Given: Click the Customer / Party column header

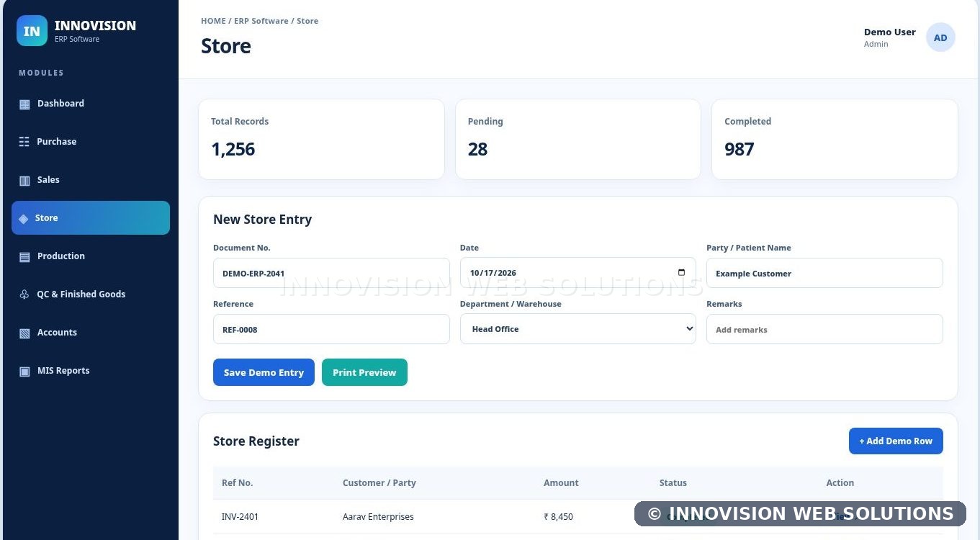Looking at the screenshot, I should 379,483.
